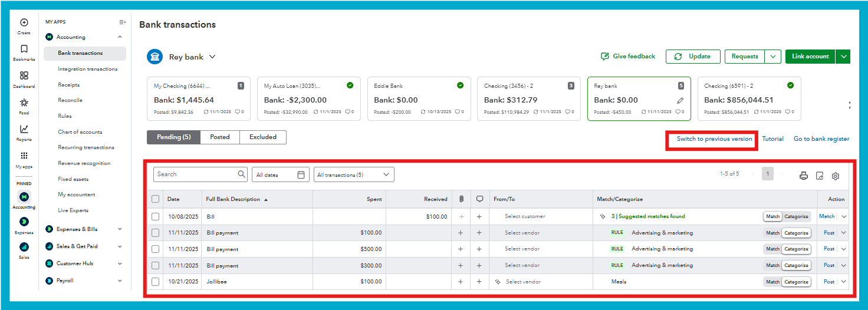Screen dimensions: 868x310
Task: Open Bookmarks in the left rail
Action: 24,49
